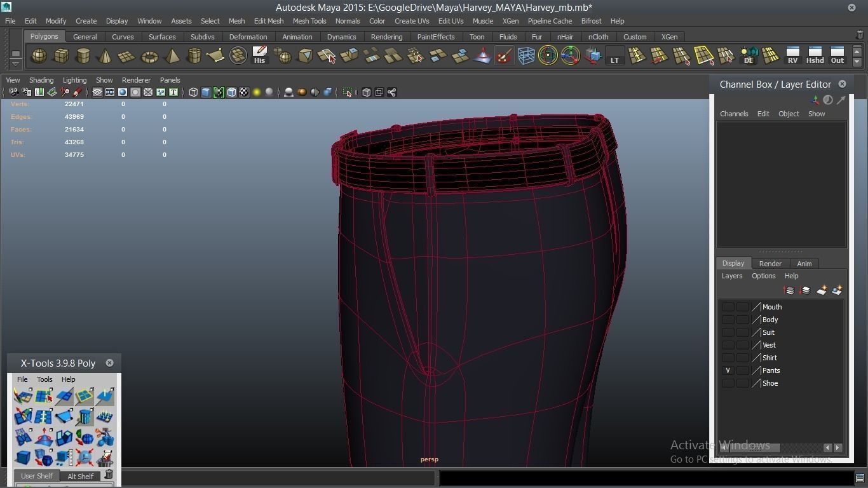Switch to the Rendering shelf tab
868x488 pixels.
386,37
